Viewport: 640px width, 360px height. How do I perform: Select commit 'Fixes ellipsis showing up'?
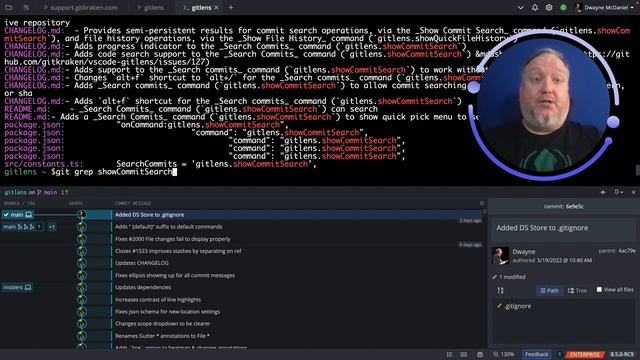pyautogui.click(x=297, y=276)
